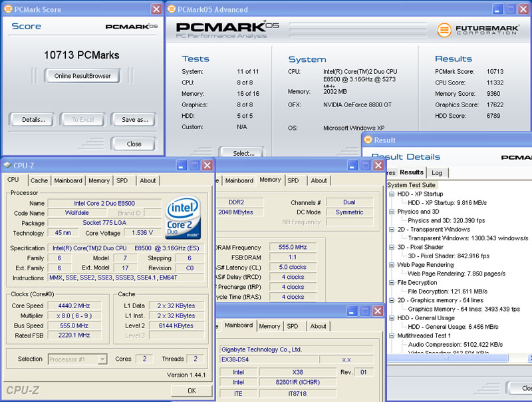Click the FSB:DRAM 1:1 value
Screen dimensions: 532x402
[293, 258]
